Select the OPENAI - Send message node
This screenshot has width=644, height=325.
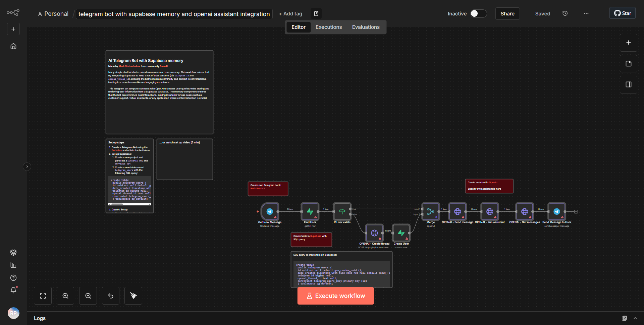tap(458, 211)
